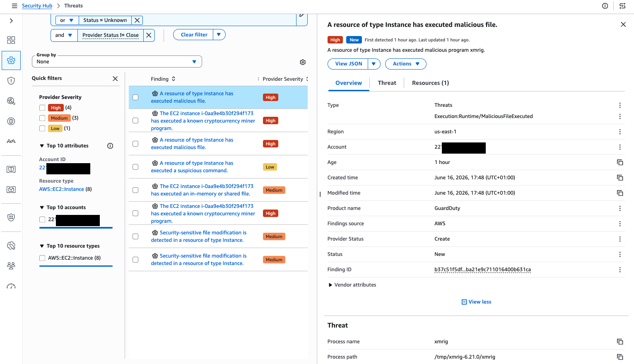
Task: Open the AWS::EC2::Instance resource type link
Action: click(x=61, y=189)
